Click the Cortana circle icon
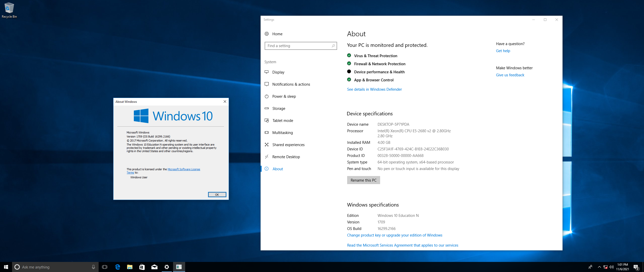The height and width of the screenshot is (272, 644). (17, 267)
